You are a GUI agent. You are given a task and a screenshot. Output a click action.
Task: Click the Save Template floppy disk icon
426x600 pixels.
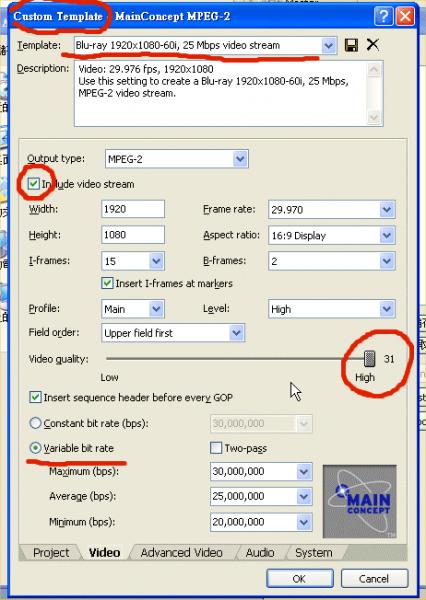(x=351, y=45)
